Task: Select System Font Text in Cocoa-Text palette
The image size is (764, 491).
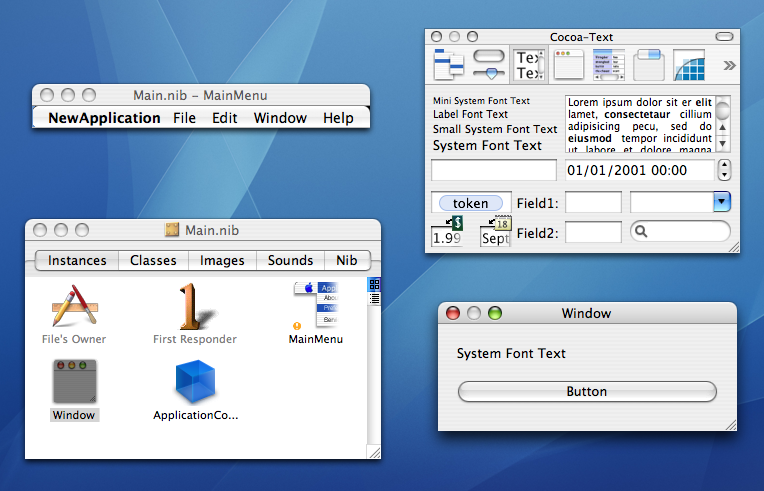Action: [487, 146]
